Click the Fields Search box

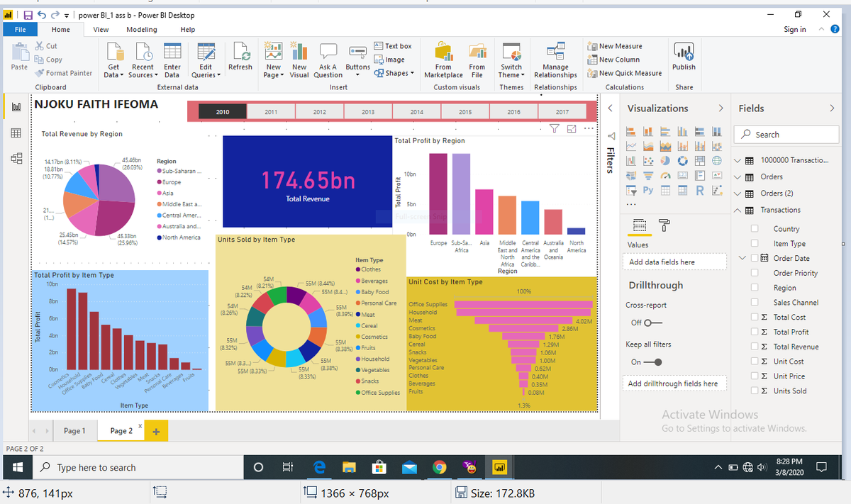(x=786, y=134)
